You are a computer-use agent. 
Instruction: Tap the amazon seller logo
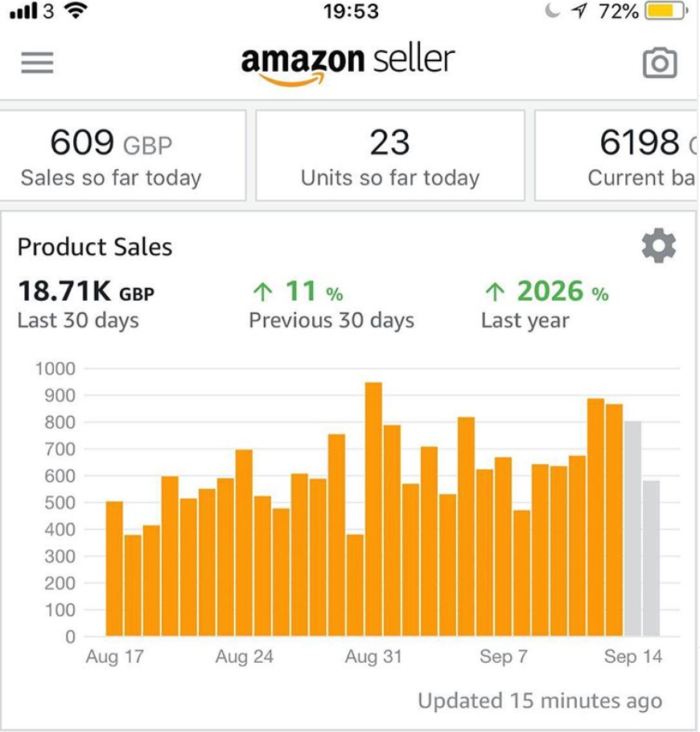tap(348, 64)
